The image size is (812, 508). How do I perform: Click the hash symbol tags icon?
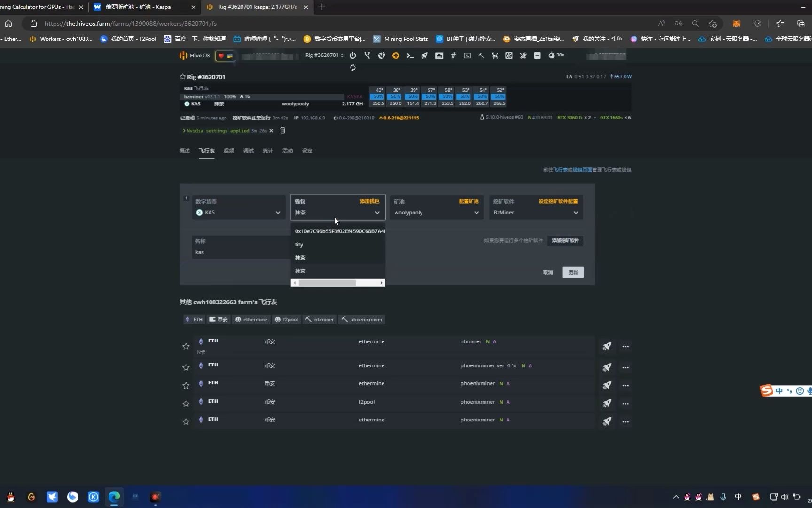point(453,56)
